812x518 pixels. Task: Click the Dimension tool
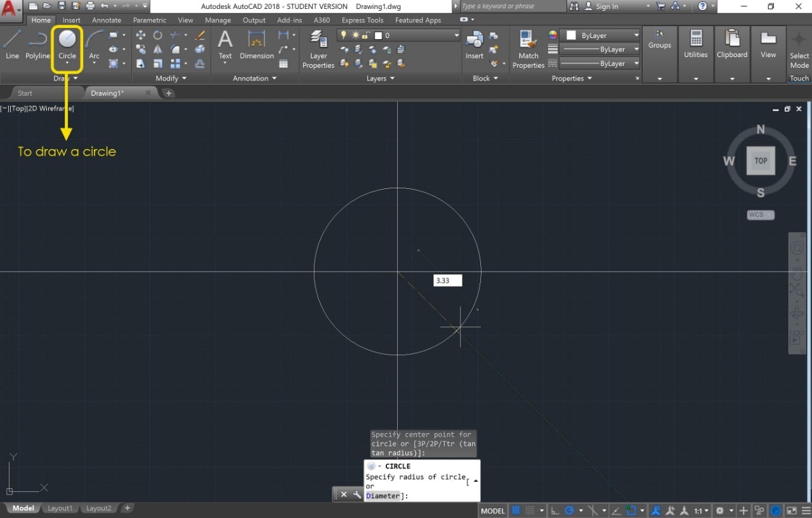point(256,44)
